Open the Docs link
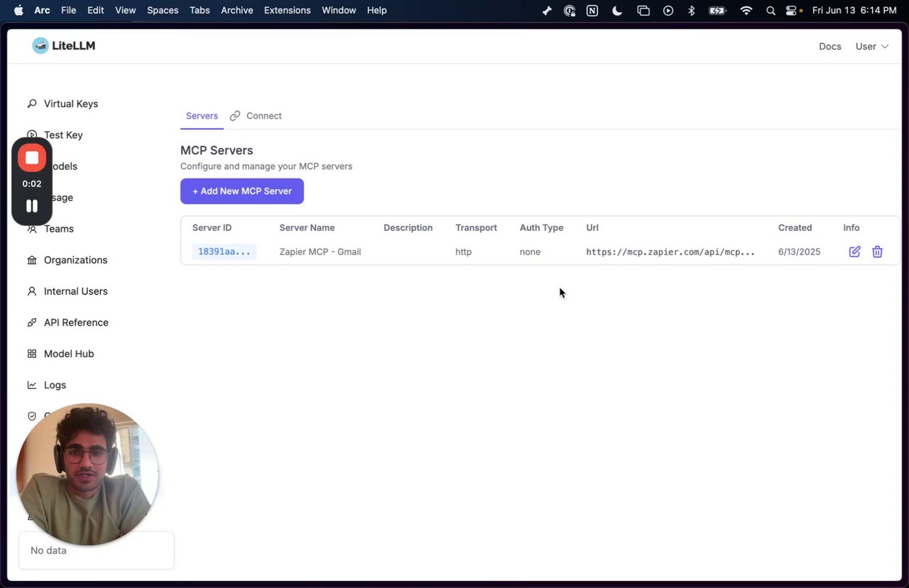 (830, 46)
